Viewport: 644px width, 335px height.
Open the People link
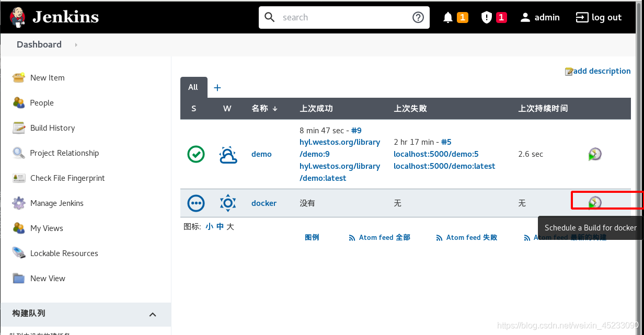[42, 102]
